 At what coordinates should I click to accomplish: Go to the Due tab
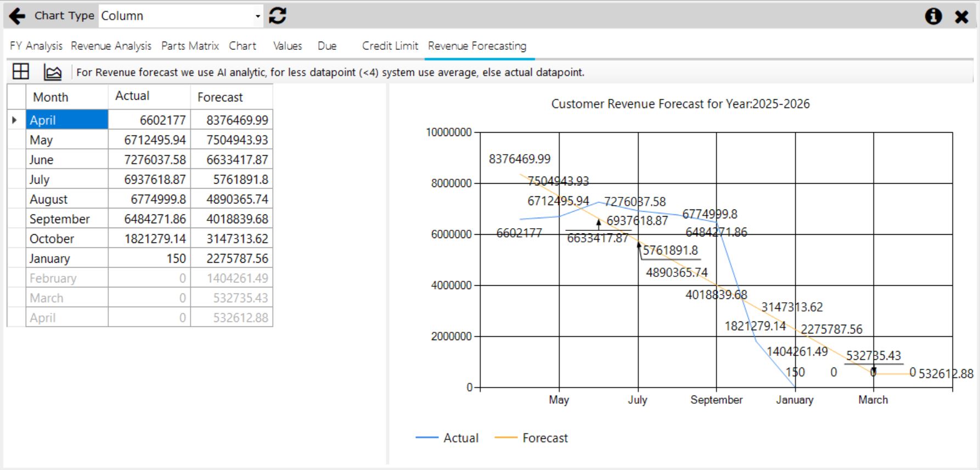tap(327, 46)
